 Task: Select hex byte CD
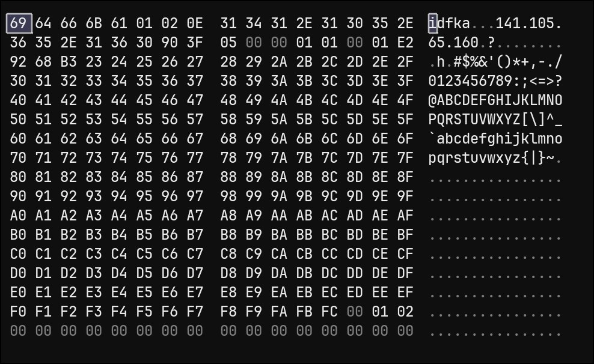[355, 254]
